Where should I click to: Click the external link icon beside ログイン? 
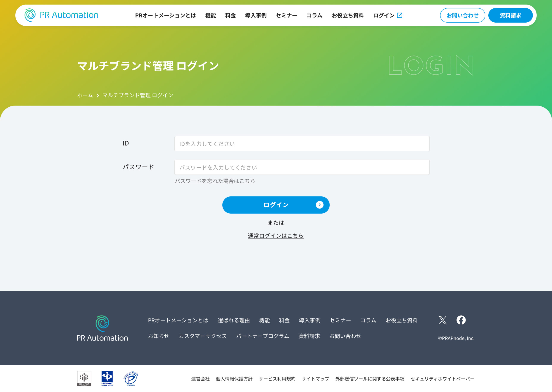[400, 15]
